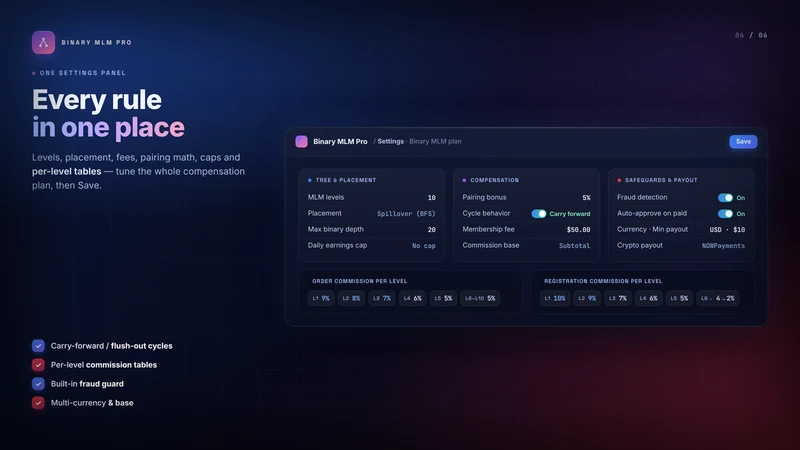Check the Per-level commission tables checkbox
800x450 pixels.
click(x=38, y=365)
